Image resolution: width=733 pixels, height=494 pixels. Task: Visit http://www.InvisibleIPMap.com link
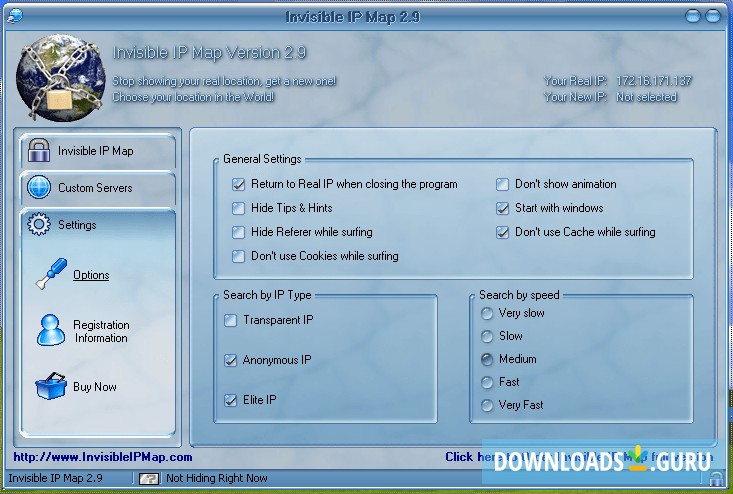[103, 457]
